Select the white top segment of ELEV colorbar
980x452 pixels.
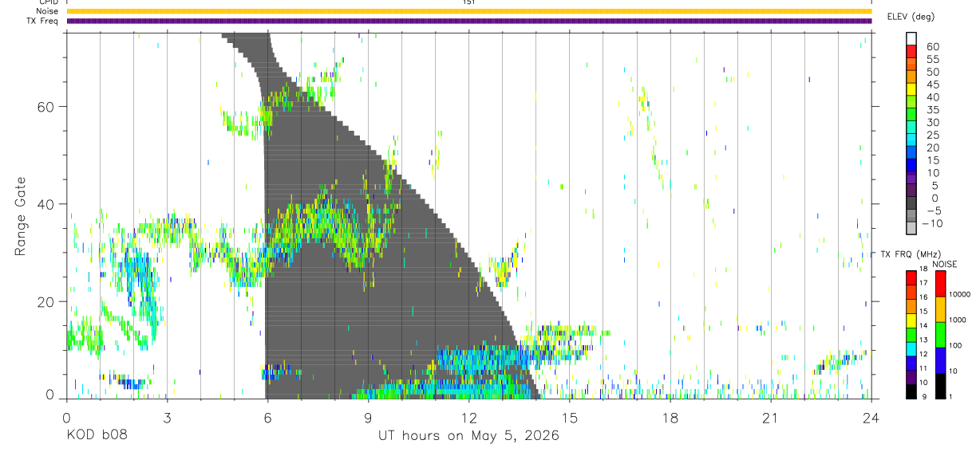[x=911, y=38]
